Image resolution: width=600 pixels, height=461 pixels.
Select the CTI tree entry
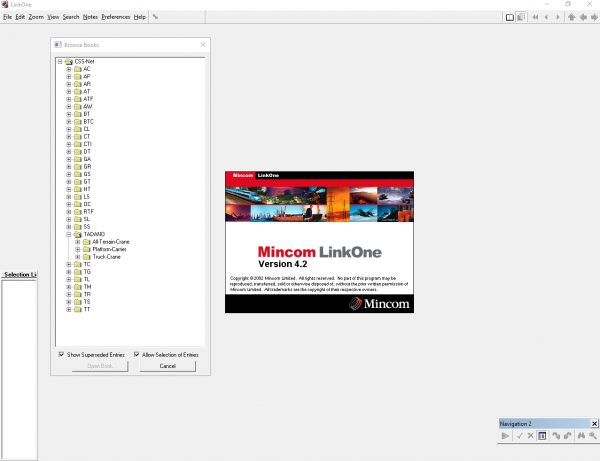[88, 144]
